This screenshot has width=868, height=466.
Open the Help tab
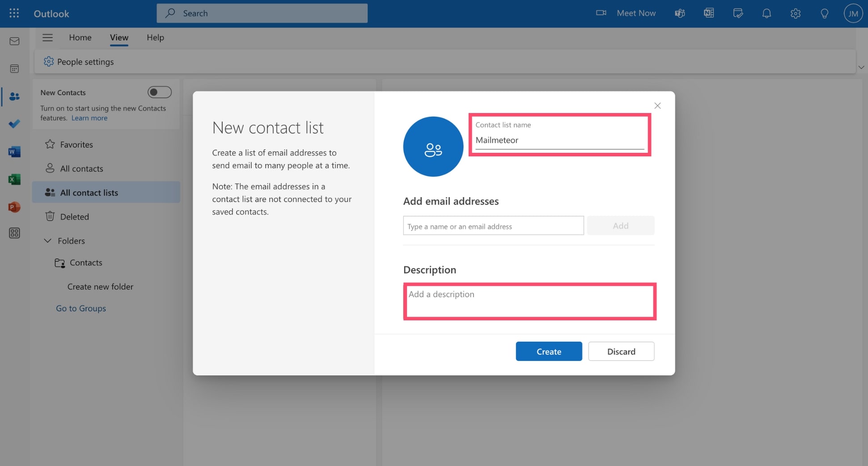(155, 38)
